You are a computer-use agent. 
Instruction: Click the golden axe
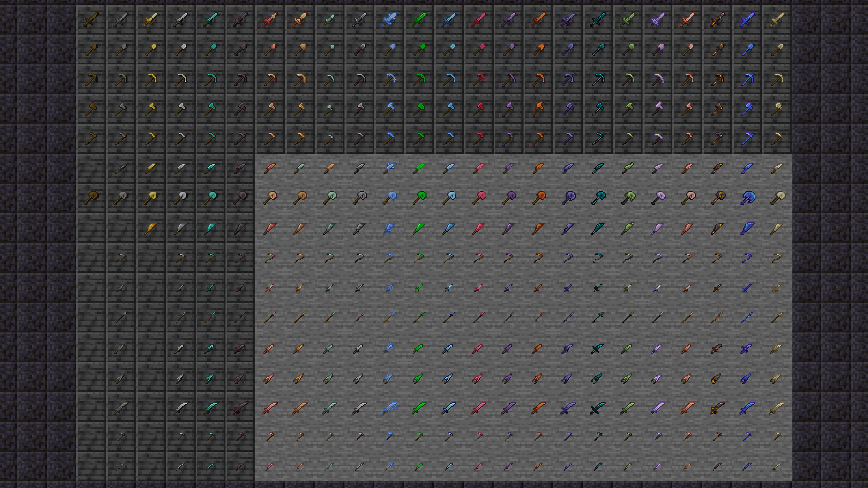(151, 109)
